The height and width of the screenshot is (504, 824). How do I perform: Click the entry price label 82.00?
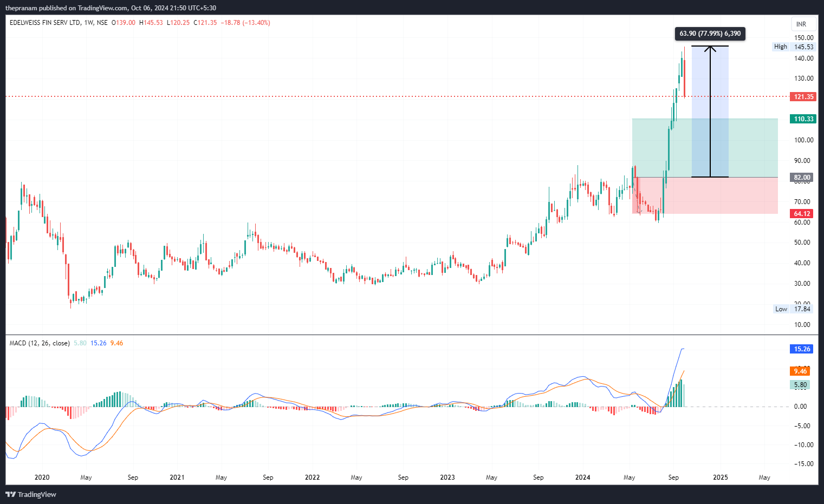pos(801,178)
